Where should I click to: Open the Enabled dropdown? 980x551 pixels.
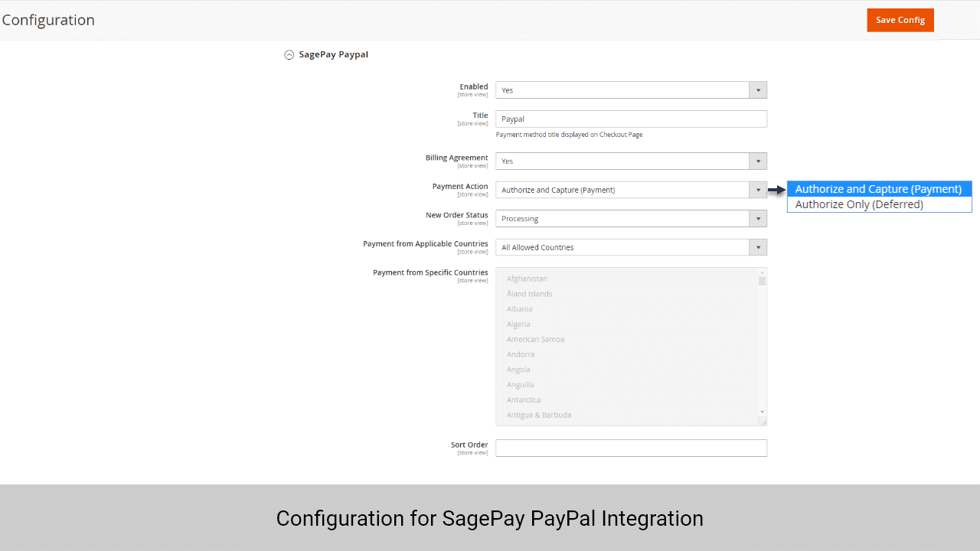(x=631, y=90)
